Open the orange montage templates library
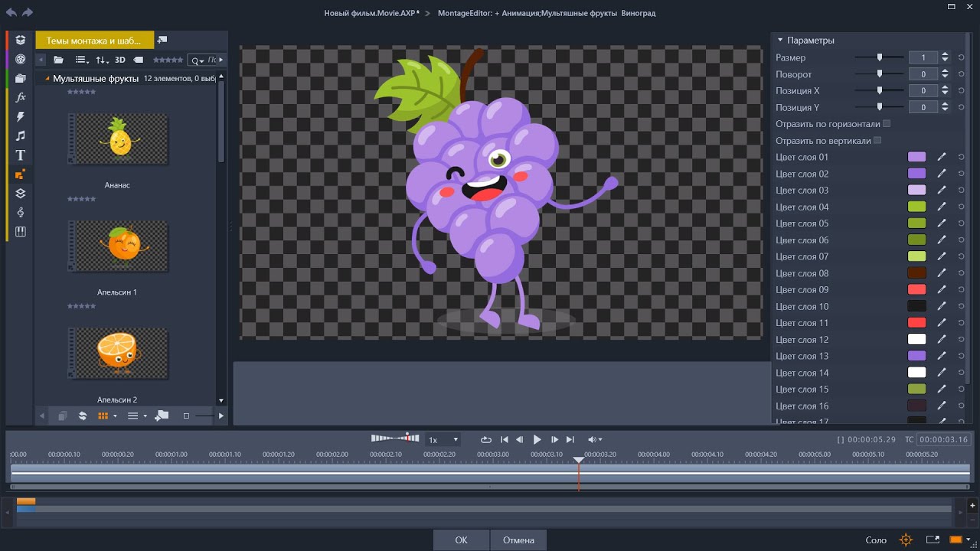The image size is (980, 551). (21, 174)
